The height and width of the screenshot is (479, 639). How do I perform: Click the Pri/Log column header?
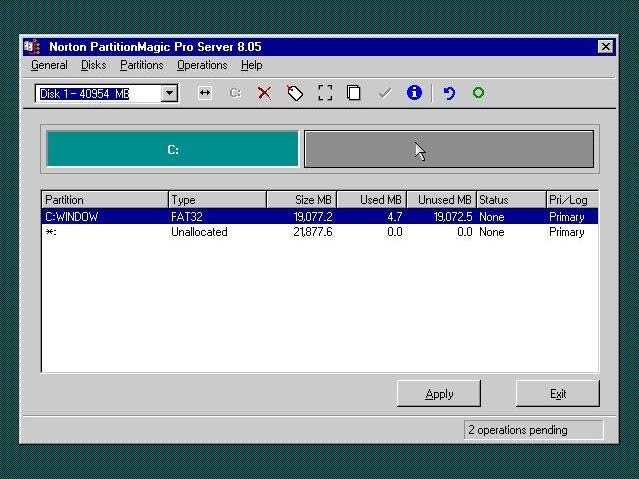point(572,200)
